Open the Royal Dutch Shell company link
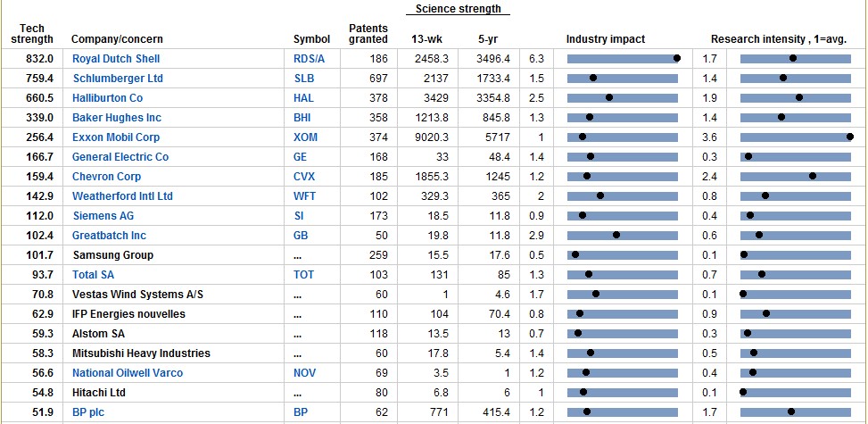 (x=116, y=59)
